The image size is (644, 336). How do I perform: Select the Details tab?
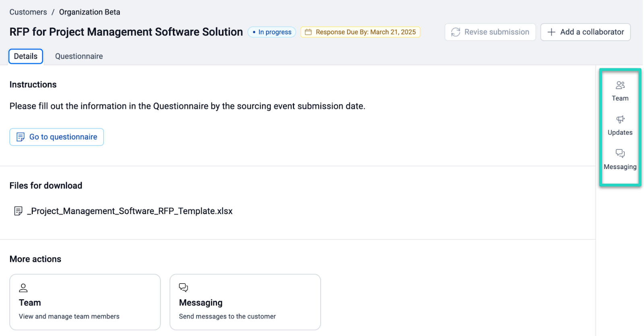tap(26, 56)
